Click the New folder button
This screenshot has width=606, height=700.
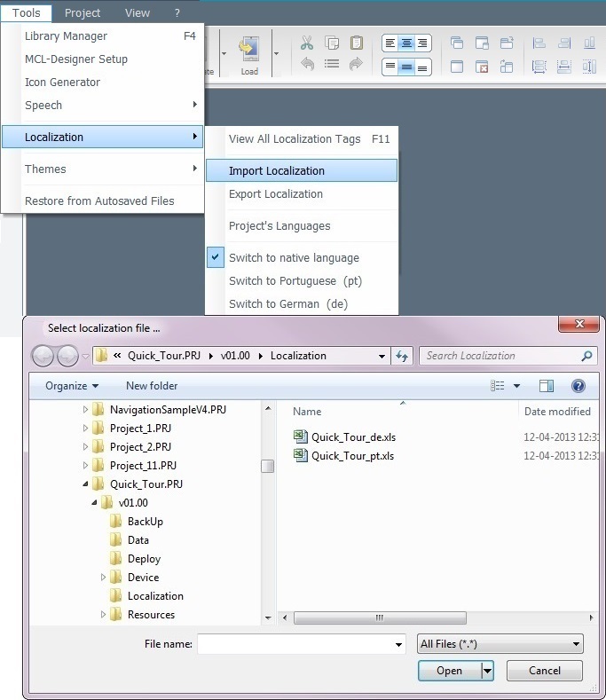coord(152,386)
